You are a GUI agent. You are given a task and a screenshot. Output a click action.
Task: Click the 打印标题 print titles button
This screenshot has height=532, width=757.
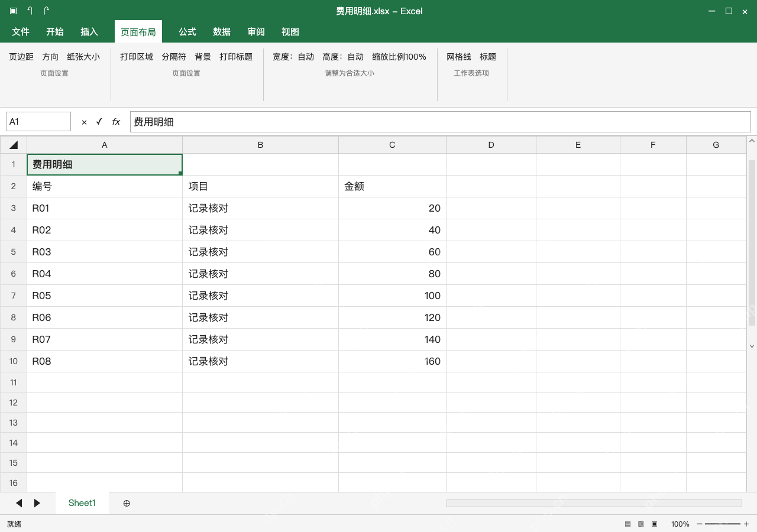tap(236, 57)
